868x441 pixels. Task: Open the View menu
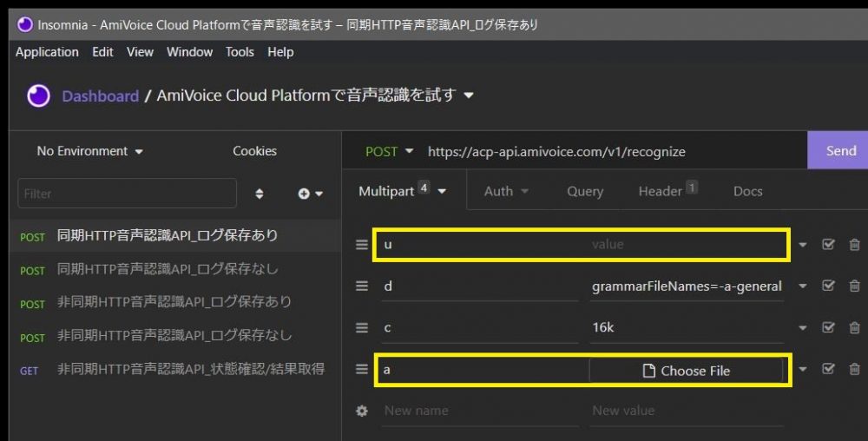(x=140, y=52)
